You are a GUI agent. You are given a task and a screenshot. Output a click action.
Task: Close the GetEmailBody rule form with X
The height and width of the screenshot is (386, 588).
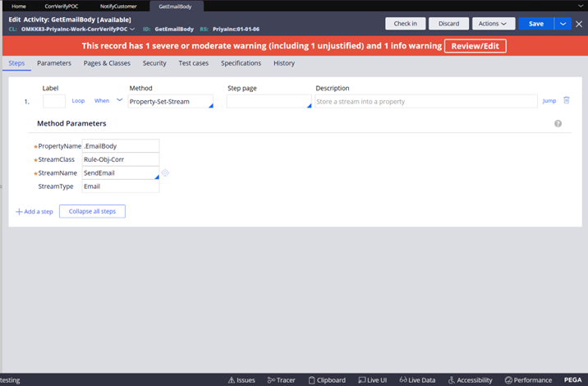click(579, 24)
